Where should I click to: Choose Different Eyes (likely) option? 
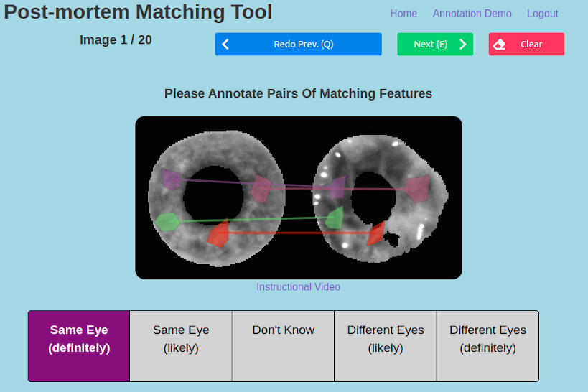(x=386, y=346)
